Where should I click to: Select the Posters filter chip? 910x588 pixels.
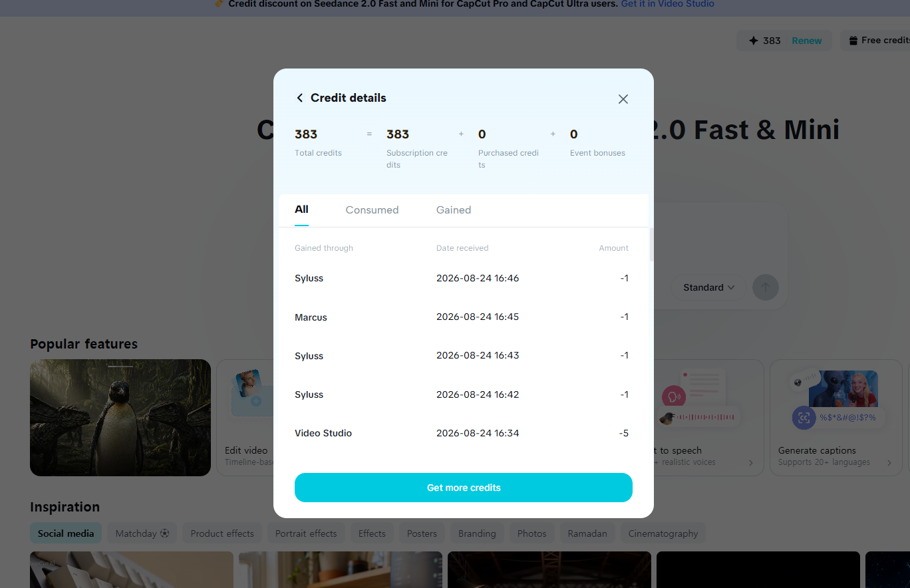tap(422, 533)
